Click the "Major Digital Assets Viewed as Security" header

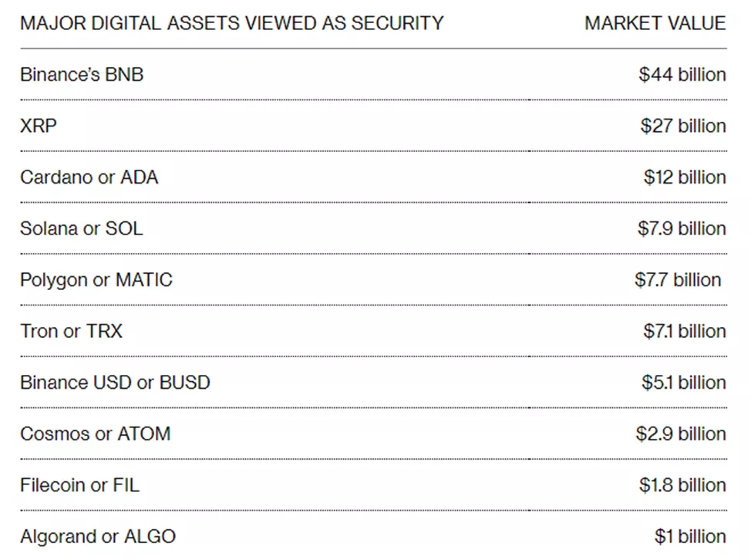pyautogui.click(x=231, y=23)
